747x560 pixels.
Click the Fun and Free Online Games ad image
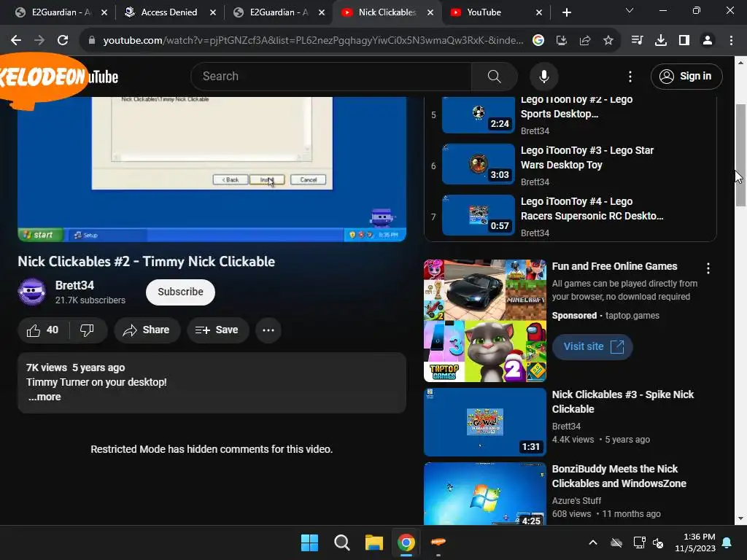[x=485, y=321]
